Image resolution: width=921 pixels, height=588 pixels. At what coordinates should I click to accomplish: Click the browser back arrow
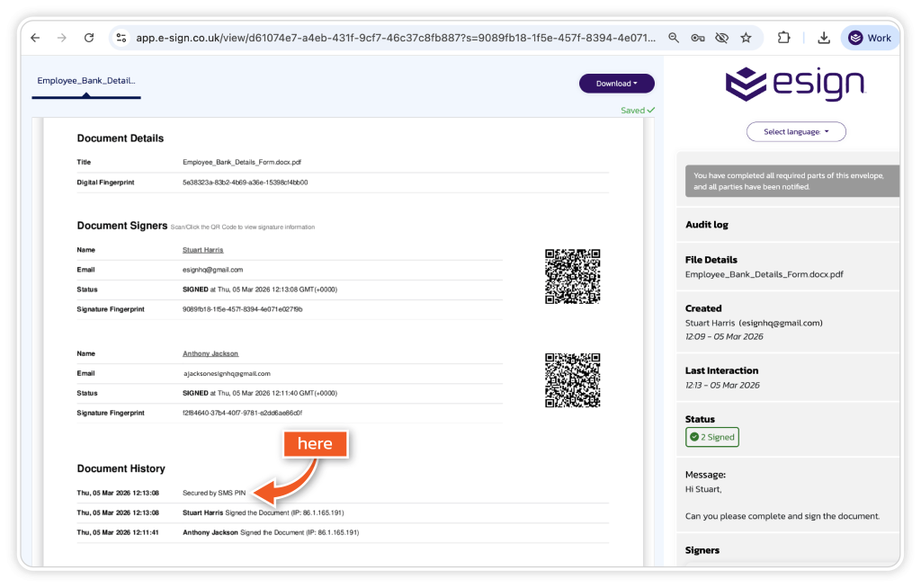pos(35,38)
